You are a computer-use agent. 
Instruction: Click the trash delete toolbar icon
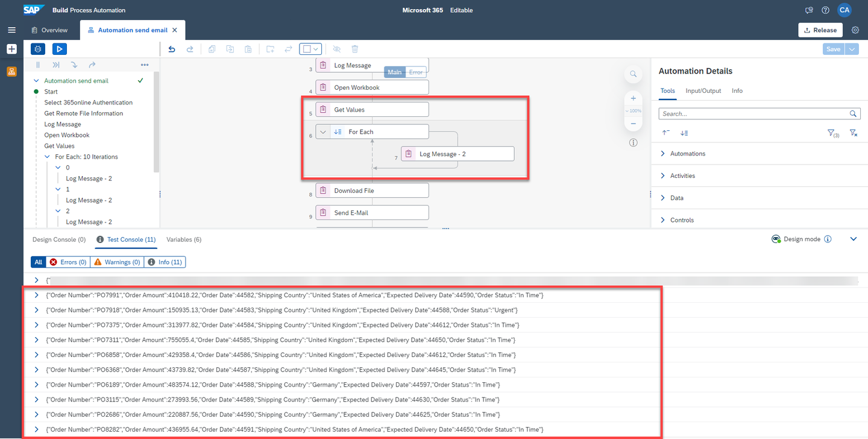tap(355, 49)
